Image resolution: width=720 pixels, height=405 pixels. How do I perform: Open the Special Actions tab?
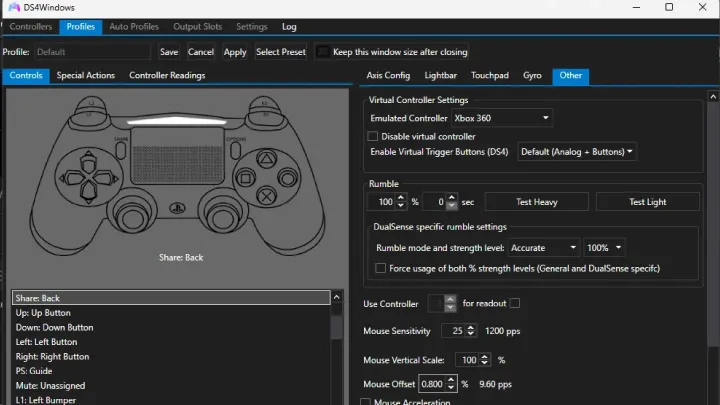(85, 75)
